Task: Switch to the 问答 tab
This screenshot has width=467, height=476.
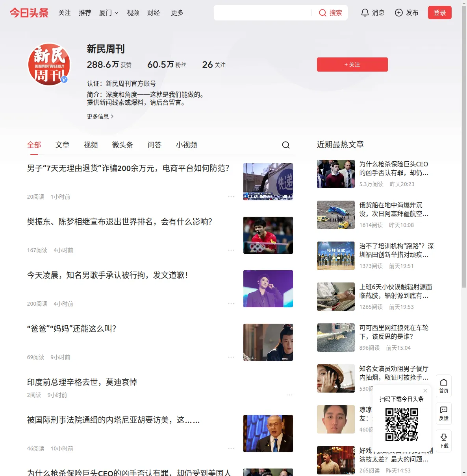Action: coord(155,145)
